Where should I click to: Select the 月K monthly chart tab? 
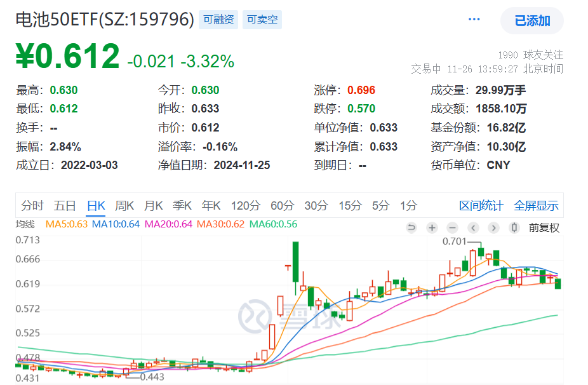(154, 206)
